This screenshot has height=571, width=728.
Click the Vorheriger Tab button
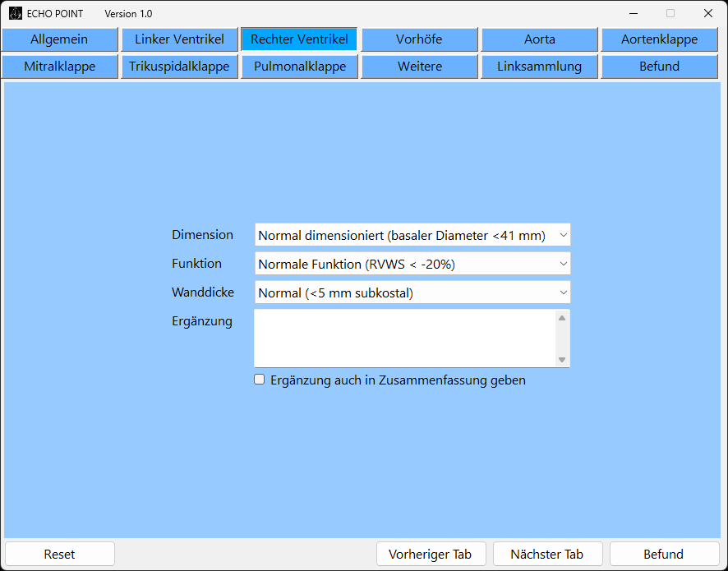tap(431, 554)
